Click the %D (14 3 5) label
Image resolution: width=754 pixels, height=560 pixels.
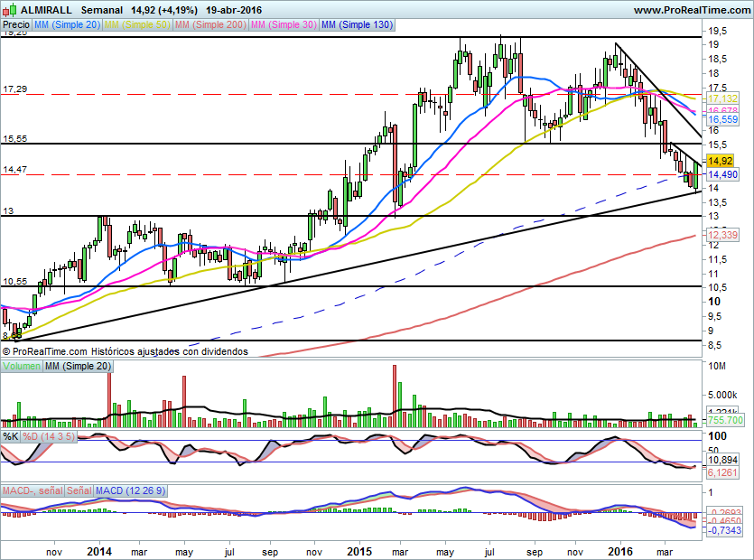[x=49, y=436]
